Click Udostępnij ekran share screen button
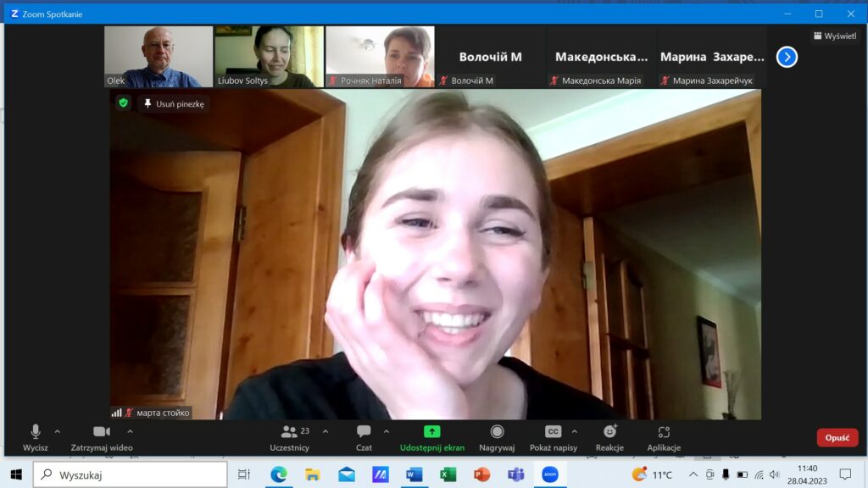The width and height of the screenshot is (868, 488). point(432,438)
